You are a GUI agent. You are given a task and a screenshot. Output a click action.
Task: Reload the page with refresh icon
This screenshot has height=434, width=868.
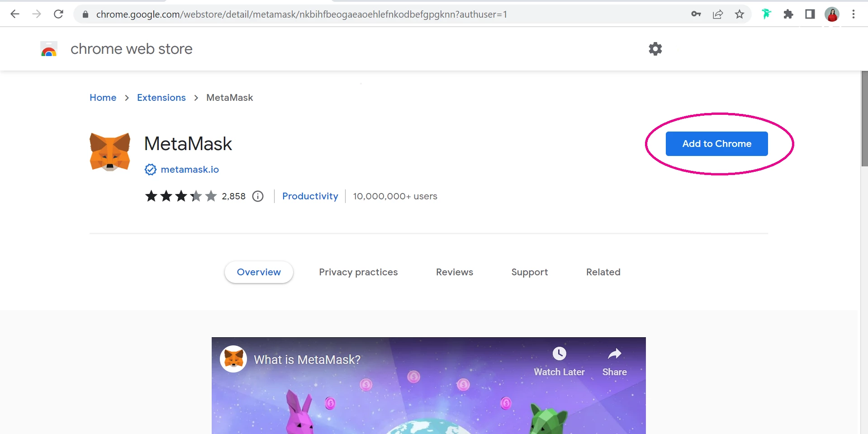coord(58,14)
